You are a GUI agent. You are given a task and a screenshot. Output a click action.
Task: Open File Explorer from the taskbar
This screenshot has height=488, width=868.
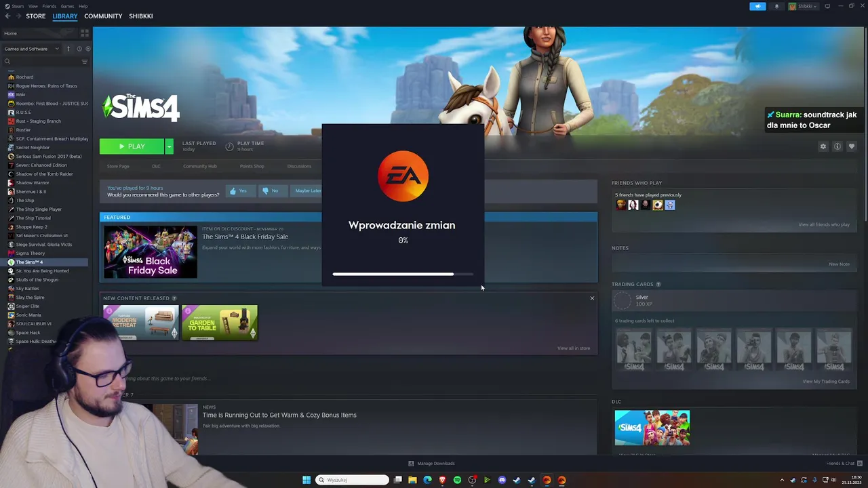(x=412, y=480)
